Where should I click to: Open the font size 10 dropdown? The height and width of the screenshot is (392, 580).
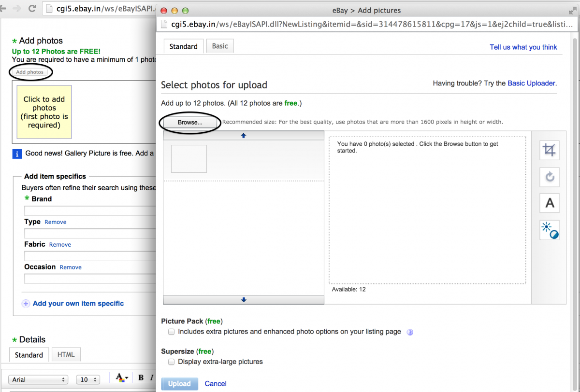pos(87,380)
